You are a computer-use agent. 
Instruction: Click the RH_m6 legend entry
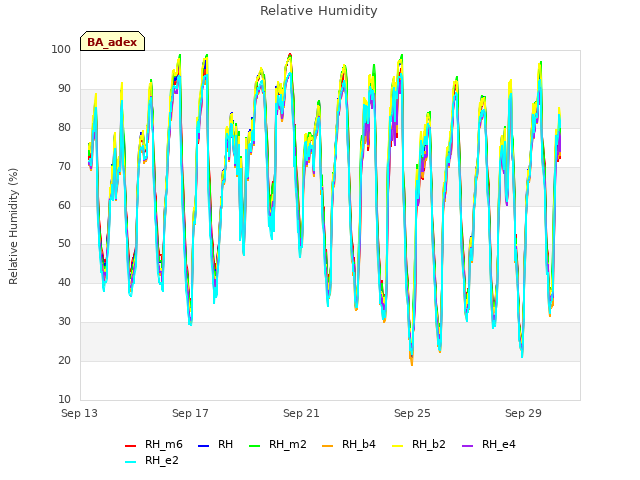click(x=154, y=444)
